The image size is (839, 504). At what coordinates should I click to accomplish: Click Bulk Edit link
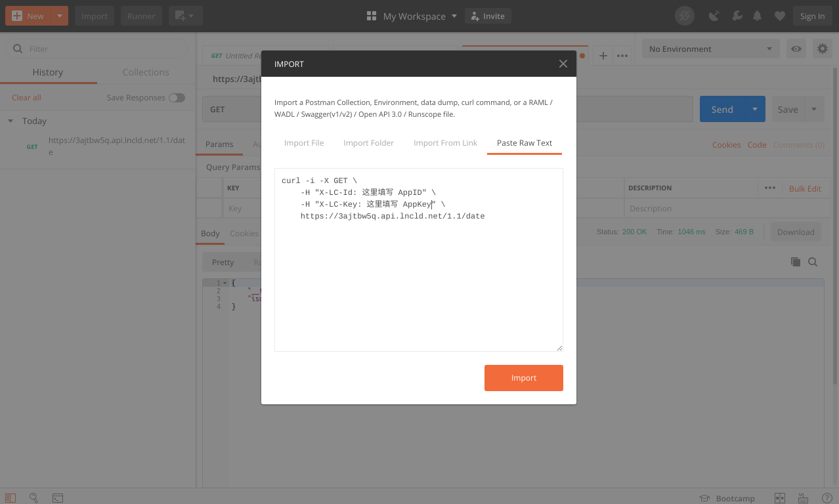click(805, 188)
